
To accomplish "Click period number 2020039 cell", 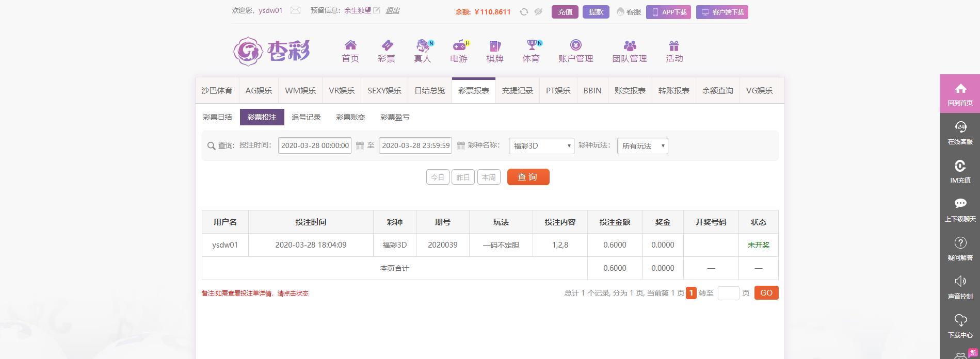I will point(443,245).
